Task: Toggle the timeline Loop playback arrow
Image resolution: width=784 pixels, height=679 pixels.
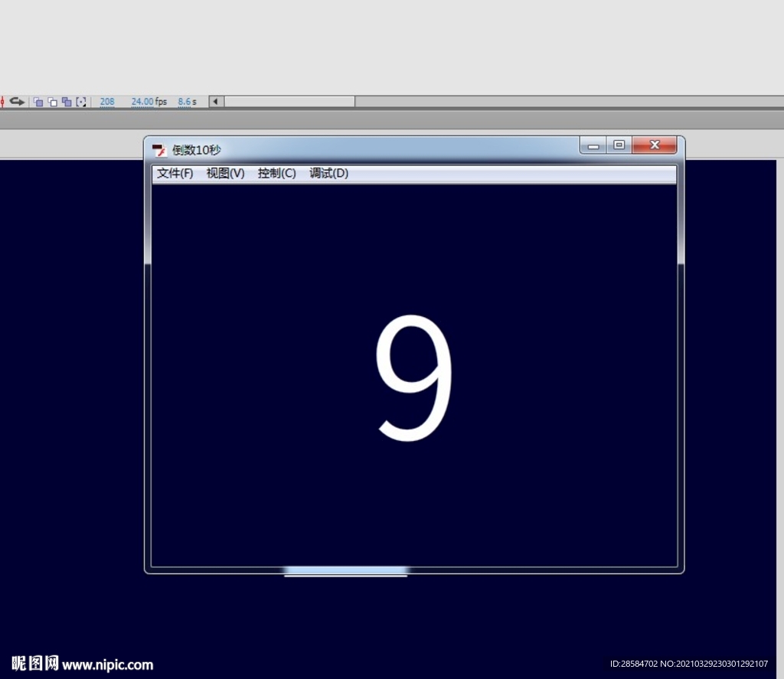Action: (17, 102)
